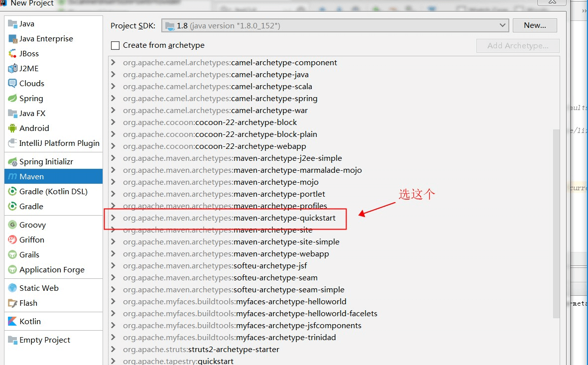
Task: Select myfaces-archetype-jsfcomponents row
Action: (332, 326)
